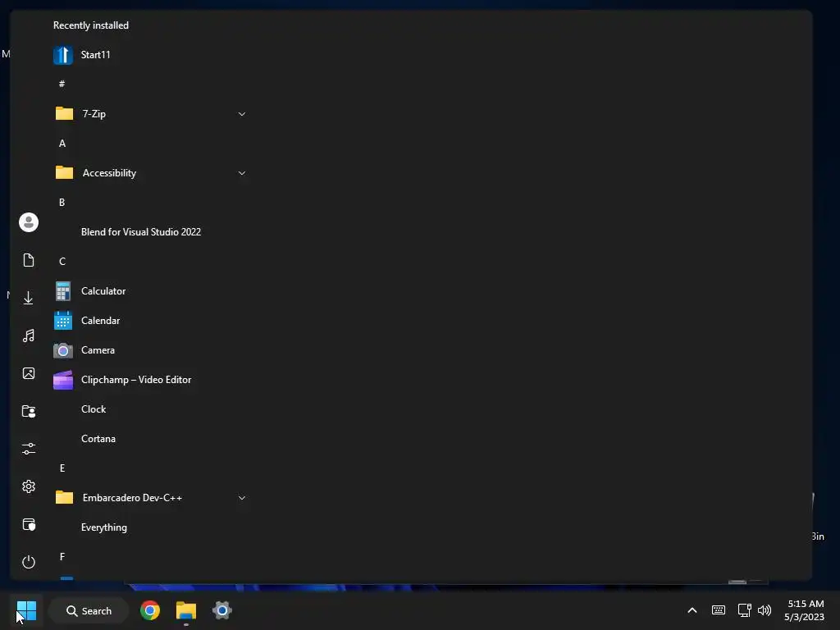Screen dimensions: 840x630
Task: Launch the Clock app
Action: click(94, 409)
